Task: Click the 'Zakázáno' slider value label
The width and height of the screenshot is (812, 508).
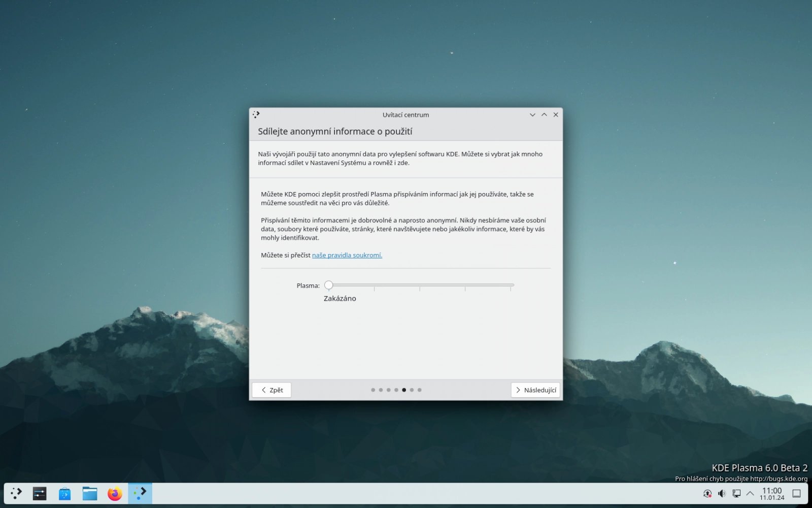Action: point(340,299)
